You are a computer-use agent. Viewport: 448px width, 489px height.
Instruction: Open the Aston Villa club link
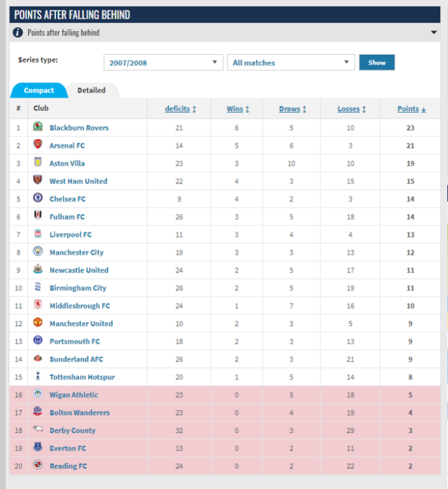tap(67, 163)
